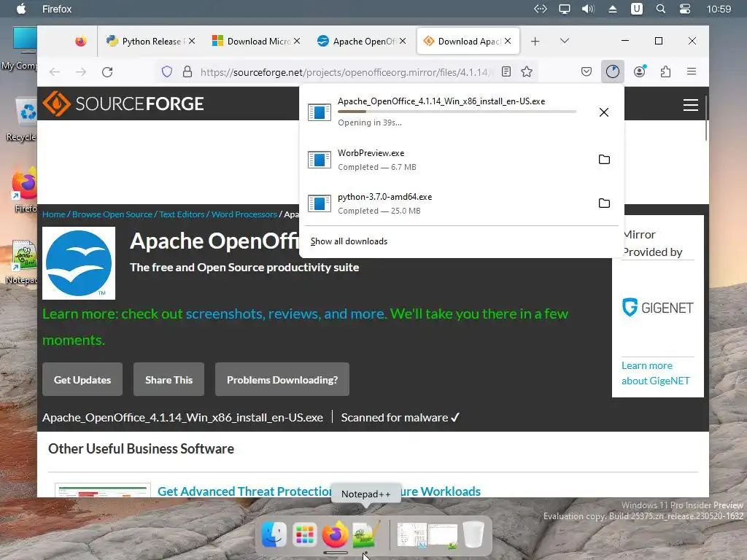Open the Firefox account icon

point(639,72)
